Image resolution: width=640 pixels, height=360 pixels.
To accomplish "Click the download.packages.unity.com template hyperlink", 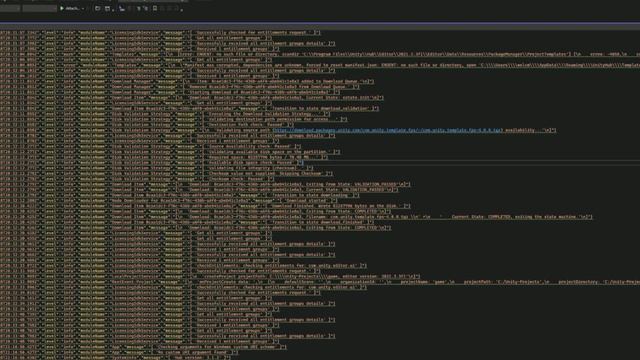I will coord(387,130).
